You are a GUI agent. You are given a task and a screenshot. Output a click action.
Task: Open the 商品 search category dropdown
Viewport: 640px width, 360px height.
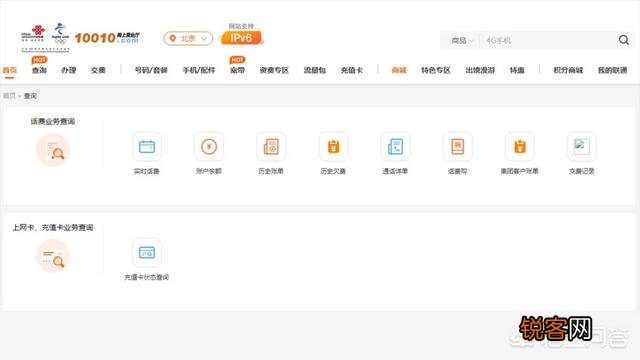(462, 40)
